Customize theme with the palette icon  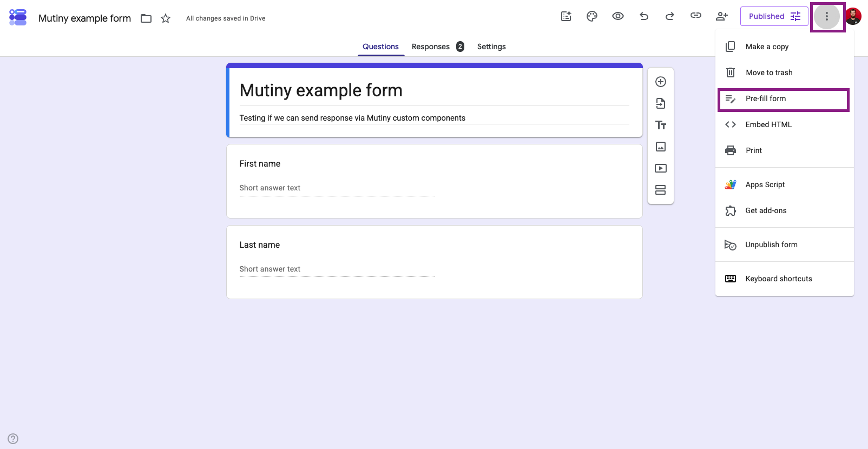(592, 16)
